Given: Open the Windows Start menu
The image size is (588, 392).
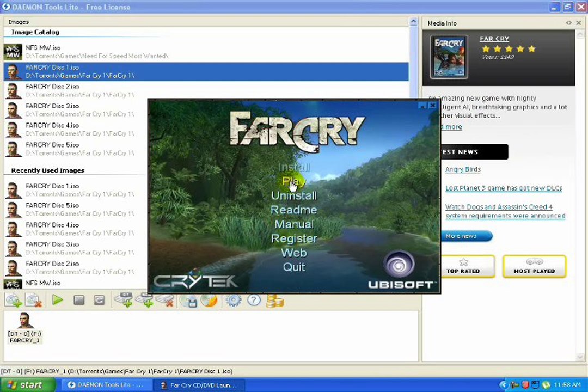Looking at the screenshot, I should point(27,385).
